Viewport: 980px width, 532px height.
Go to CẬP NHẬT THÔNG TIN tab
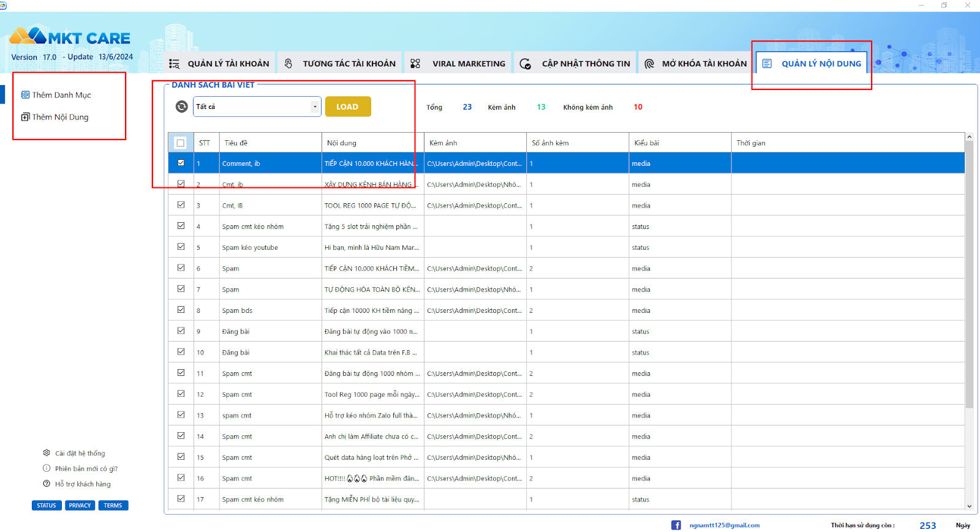[575, 63]
